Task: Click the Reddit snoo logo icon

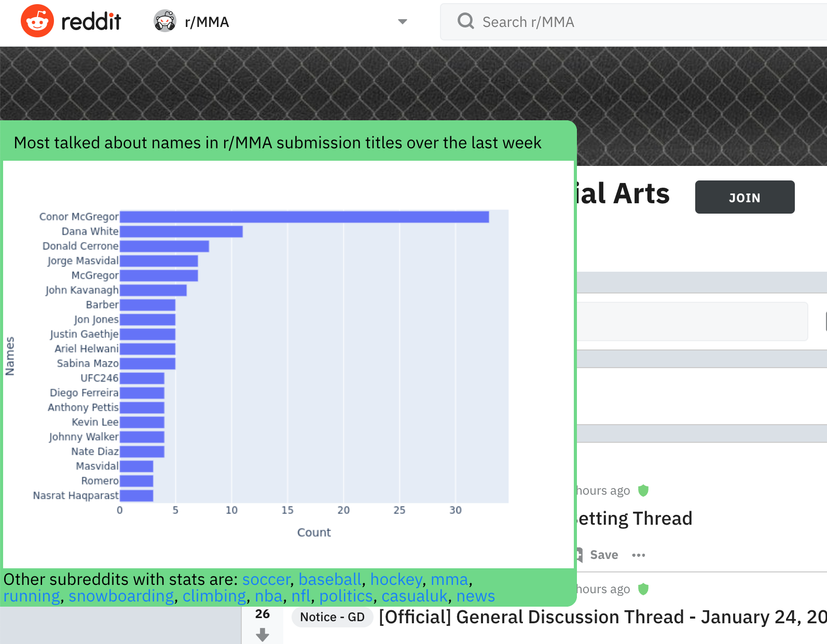Action: click(x=37, y=21)
